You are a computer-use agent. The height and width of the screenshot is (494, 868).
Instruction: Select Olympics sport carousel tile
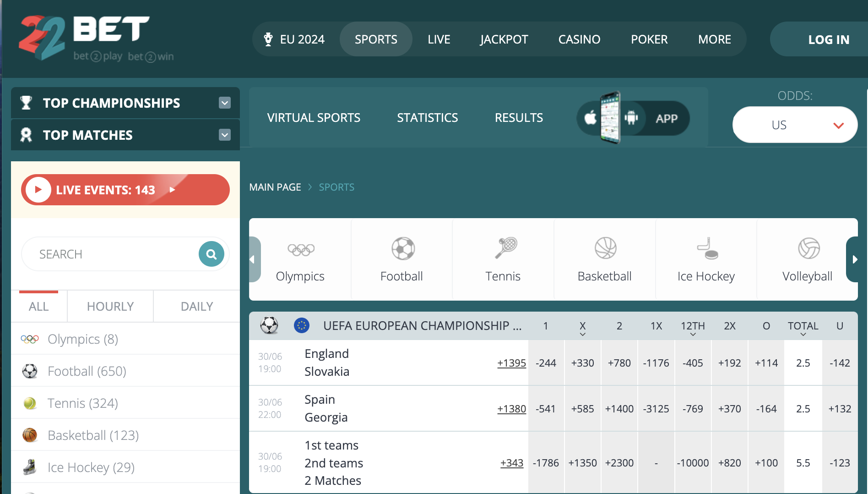[300, 259]
